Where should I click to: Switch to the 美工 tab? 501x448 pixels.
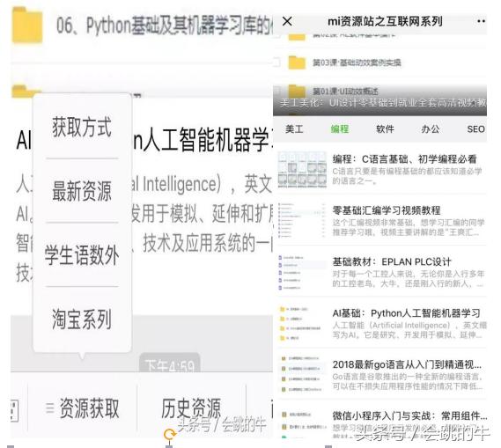point(294,129)
